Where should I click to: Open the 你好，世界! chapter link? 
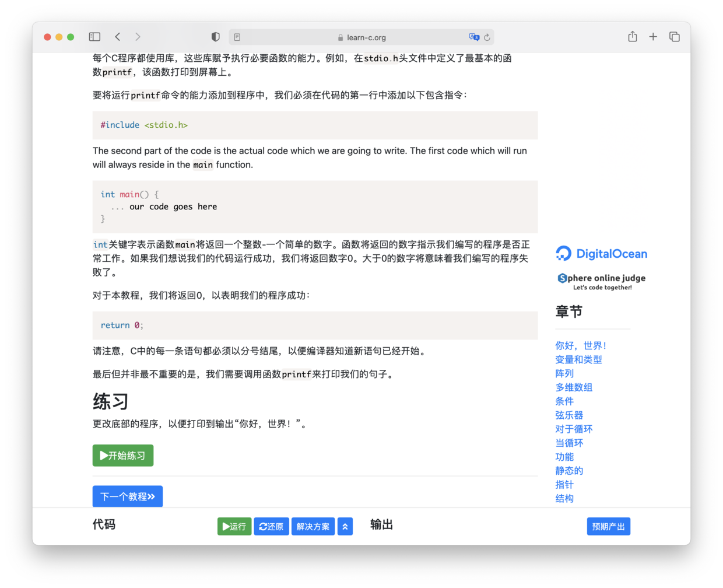coord(581,345)
